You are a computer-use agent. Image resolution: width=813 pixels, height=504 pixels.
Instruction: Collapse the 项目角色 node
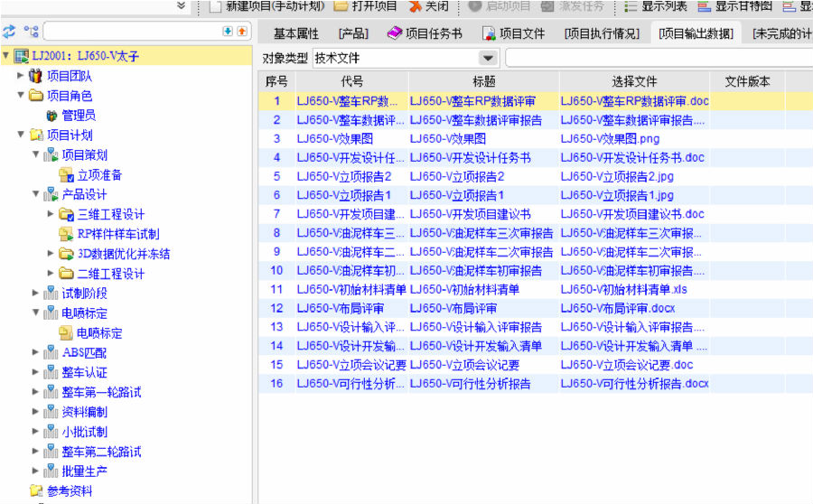20,96
